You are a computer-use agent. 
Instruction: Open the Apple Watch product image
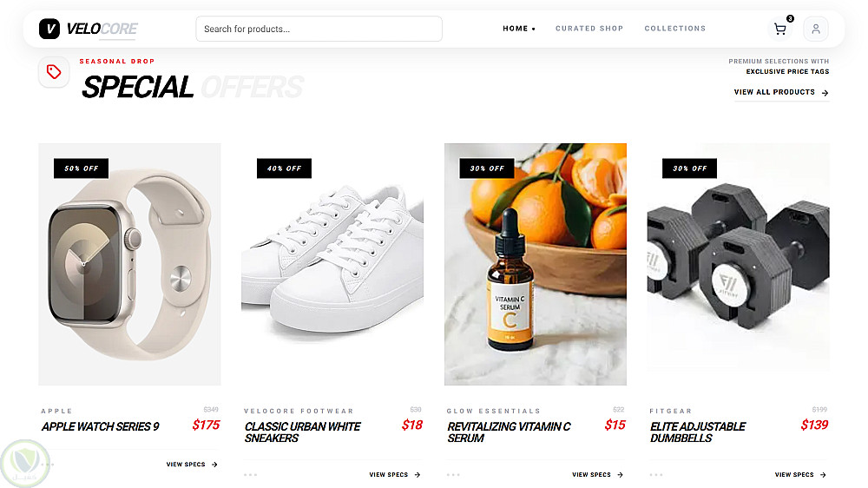pos(129,264)
